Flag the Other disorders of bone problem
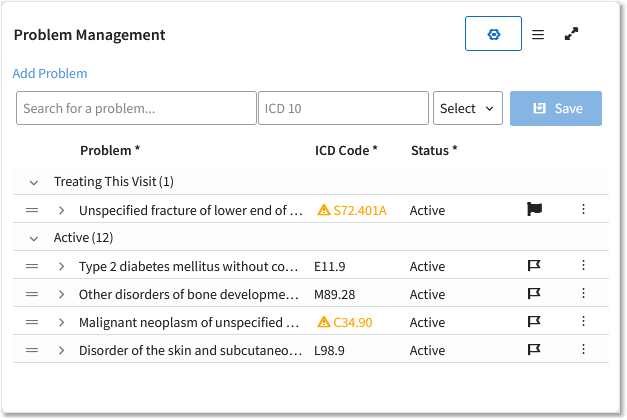Viewport: 627px width, 420px height. pos(534,293)
